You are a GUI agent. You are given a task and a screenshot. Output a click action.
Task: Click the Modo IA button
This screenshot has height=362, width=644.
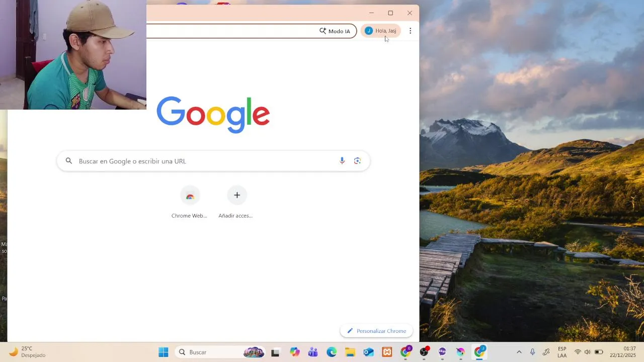tap(335, 31)
